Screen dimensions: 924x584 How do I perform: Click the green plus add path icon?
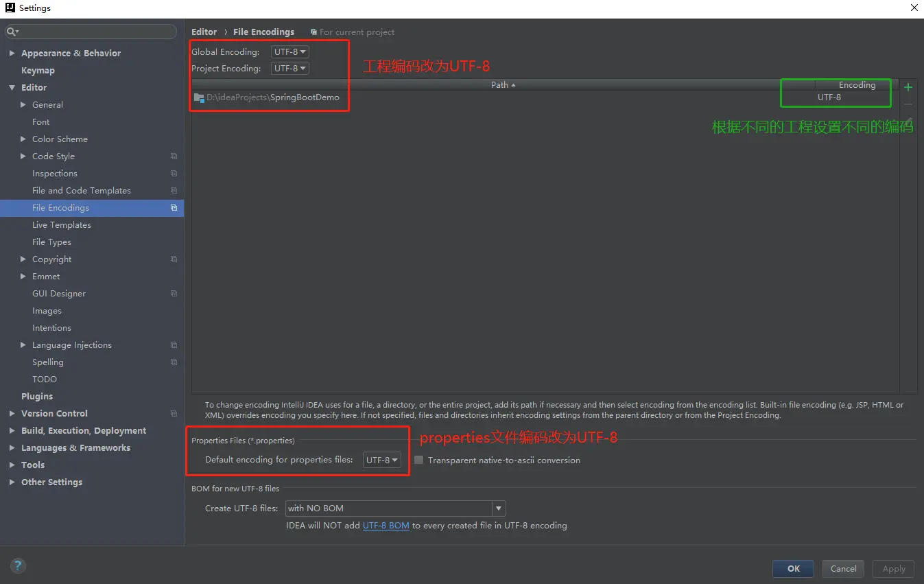tap(908, 87)
